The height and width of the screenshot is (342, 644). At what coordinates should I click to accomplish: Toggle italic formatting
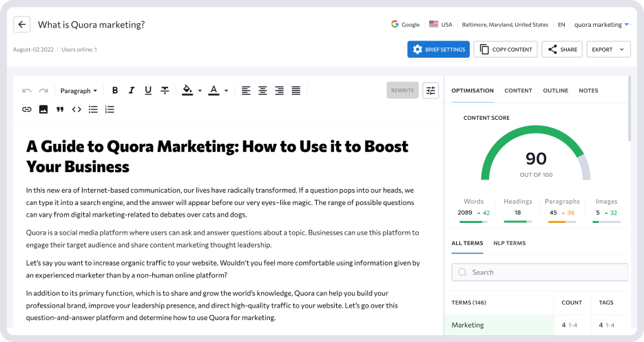[132, 90]
